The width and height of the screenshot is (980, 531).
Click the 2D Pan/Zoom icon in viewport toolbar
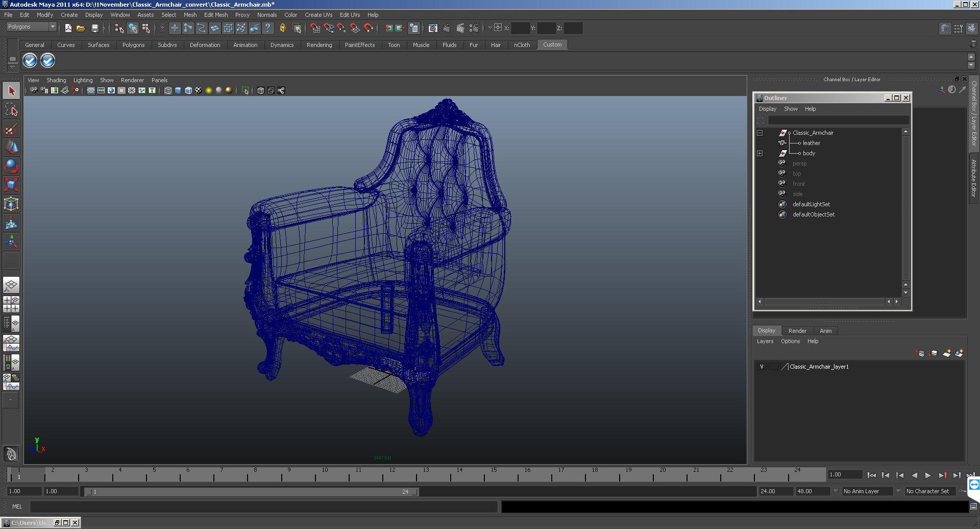(x=75, y=90)
